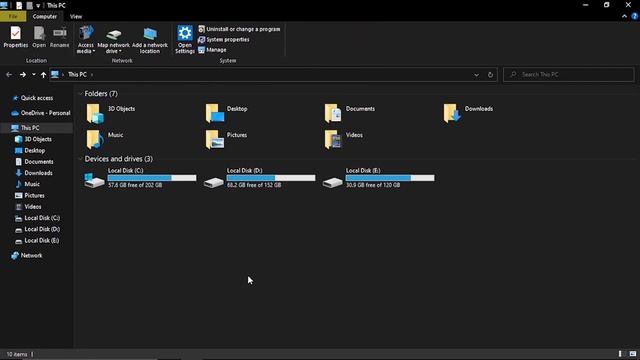Select the Local Disk (D:) drive icon

click(213, 182)
